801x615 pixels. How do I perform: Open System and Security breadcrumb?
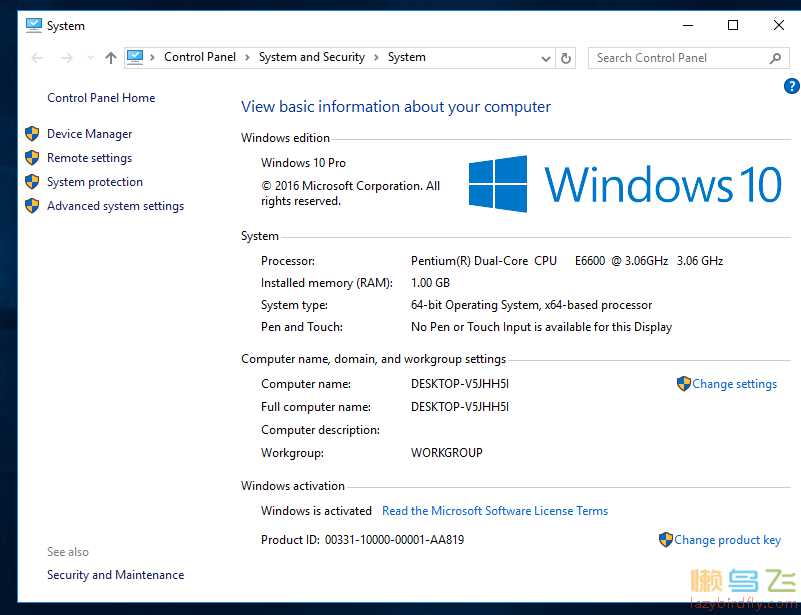coord(312,57)
